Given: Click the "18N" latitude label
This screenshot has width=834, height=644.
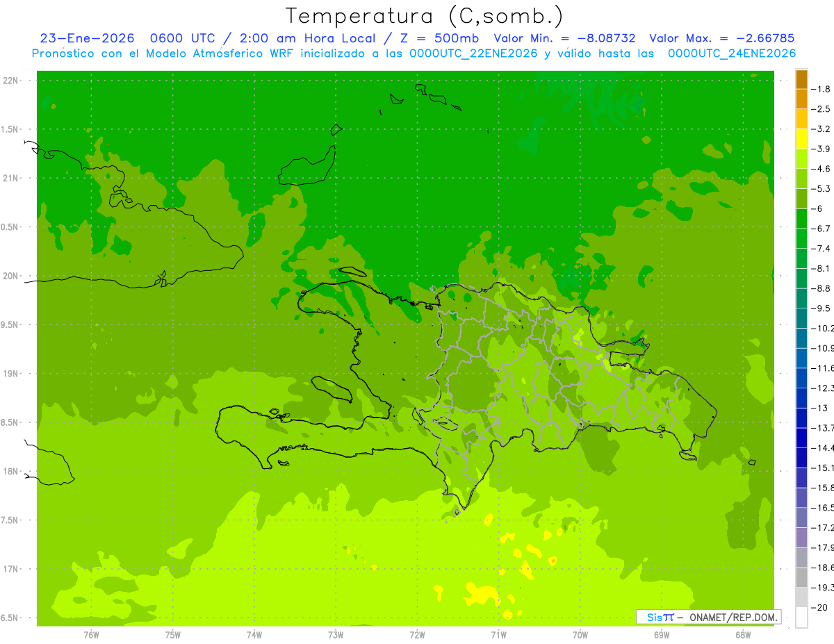Looking at the screenshot, I should click(10, 472).
